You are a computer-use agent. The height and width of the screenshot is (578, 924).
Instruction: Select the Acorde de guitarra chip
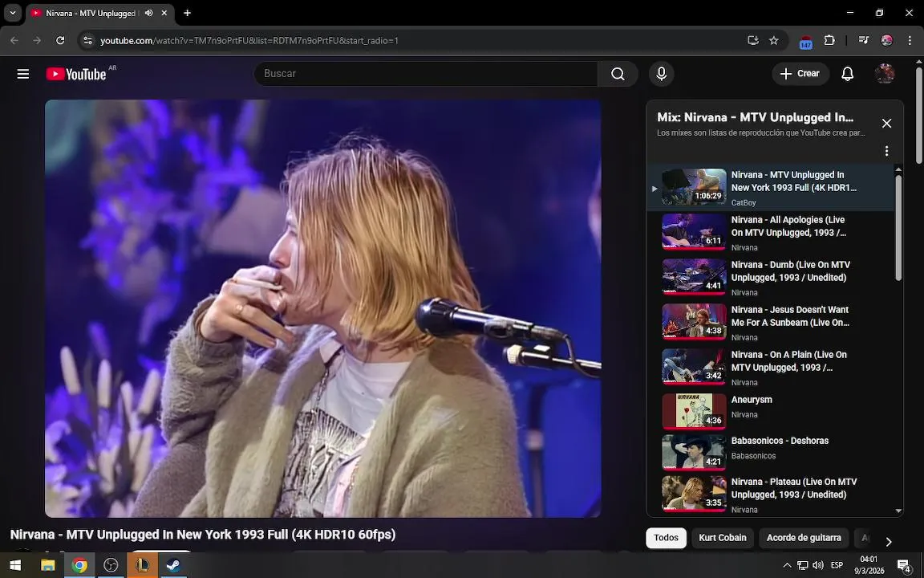click(x=804, y=538)
